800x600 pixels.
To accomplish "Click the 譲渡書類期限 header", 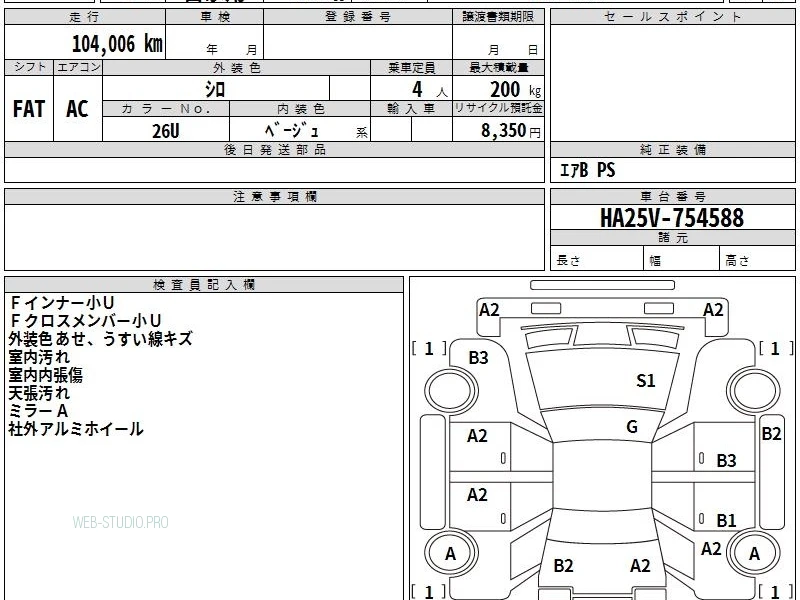I will [498, 17].
